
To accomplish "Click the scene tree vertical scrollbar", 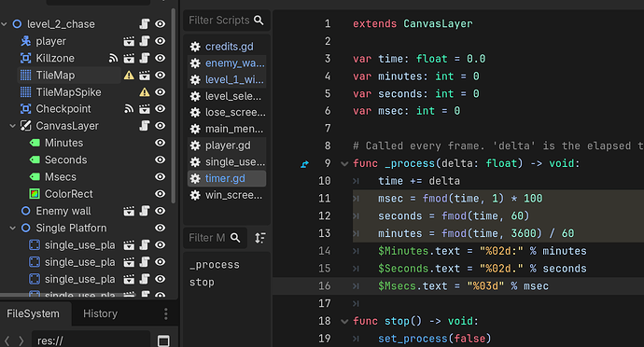I will pyautogui.click(x=174, y=106).
